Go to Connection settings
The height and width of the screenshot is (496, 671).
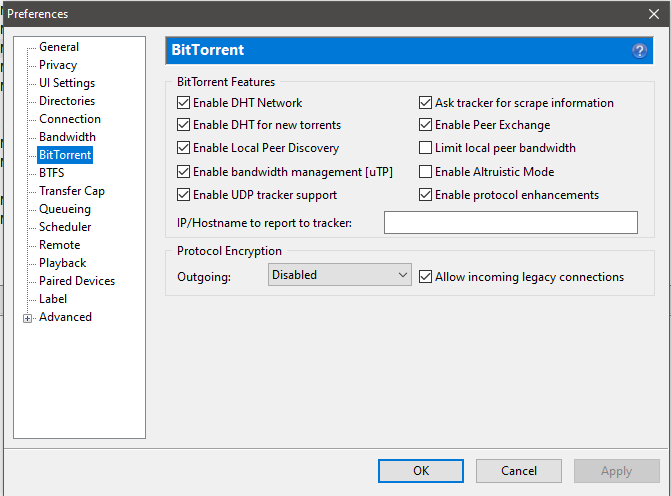pyautogui.click(x=70, y=119)
